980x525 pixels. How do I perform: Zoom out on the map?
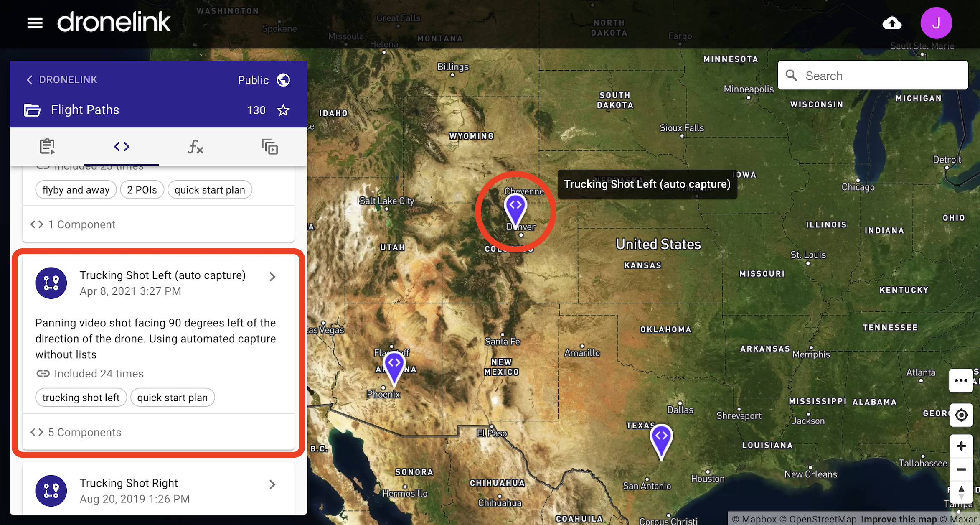[961, 469]
